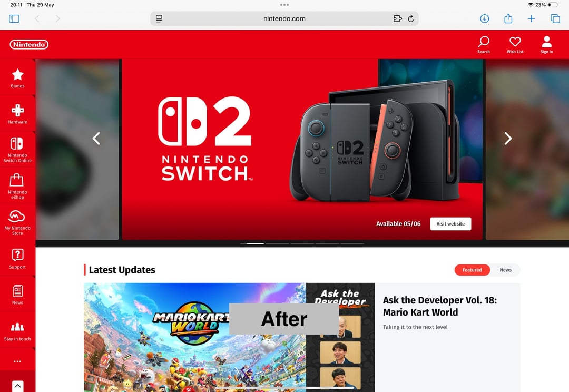This screenshot has width=569, height=392.
Task: Open the Safari tab overview button
Action: click(555, 18)
